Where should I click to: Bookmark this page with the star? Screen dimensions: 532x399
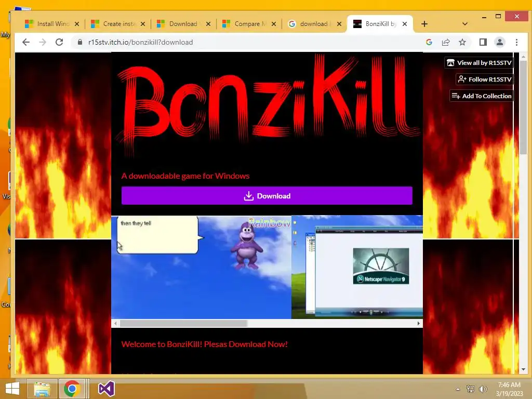point(462,42)
